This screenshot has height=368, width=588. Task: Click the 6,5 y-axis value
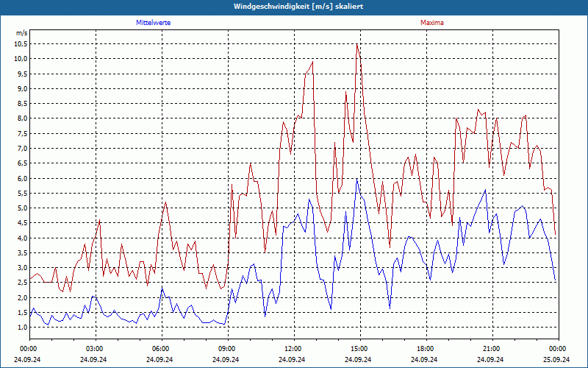[x=23, y=163]
